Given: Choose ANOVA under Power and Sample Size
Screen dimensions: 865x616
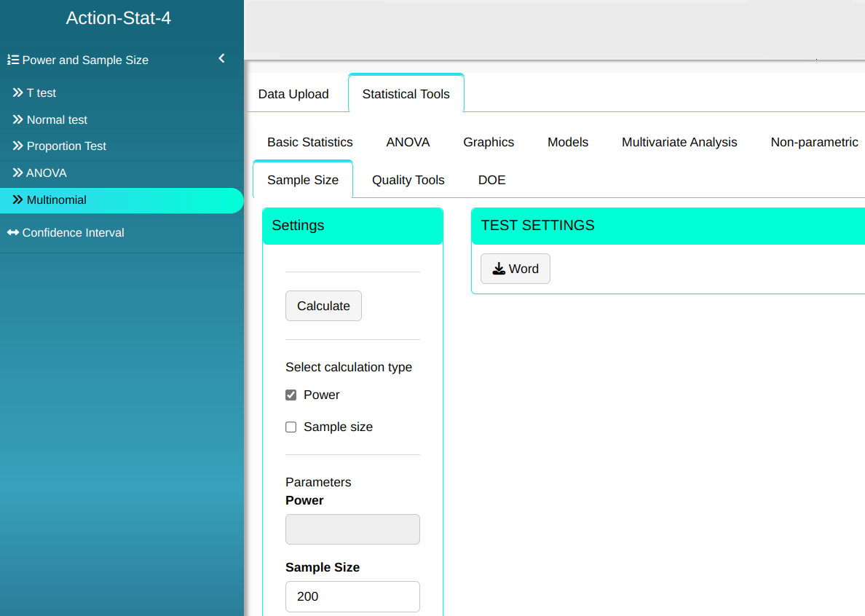Looking at the screenshot, I should pos(46,173).
